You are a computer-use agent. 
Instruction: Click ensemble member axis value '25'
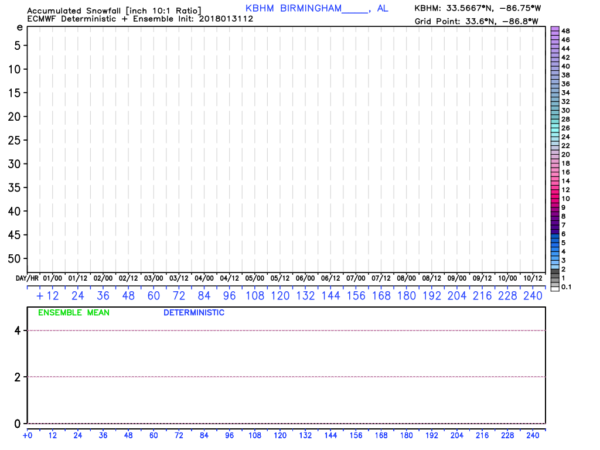[x=14, y=140]
